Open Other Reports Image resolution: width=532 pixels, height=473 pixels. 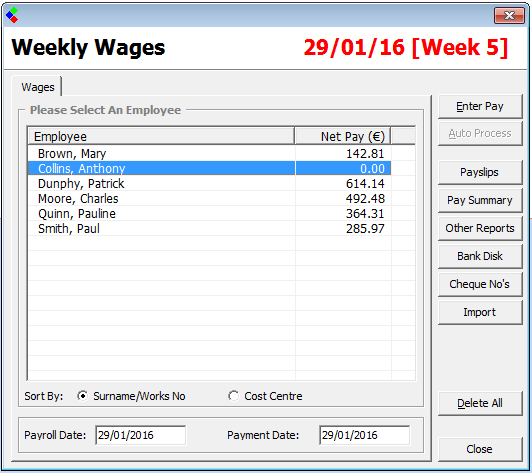click(x=480, y=228)
